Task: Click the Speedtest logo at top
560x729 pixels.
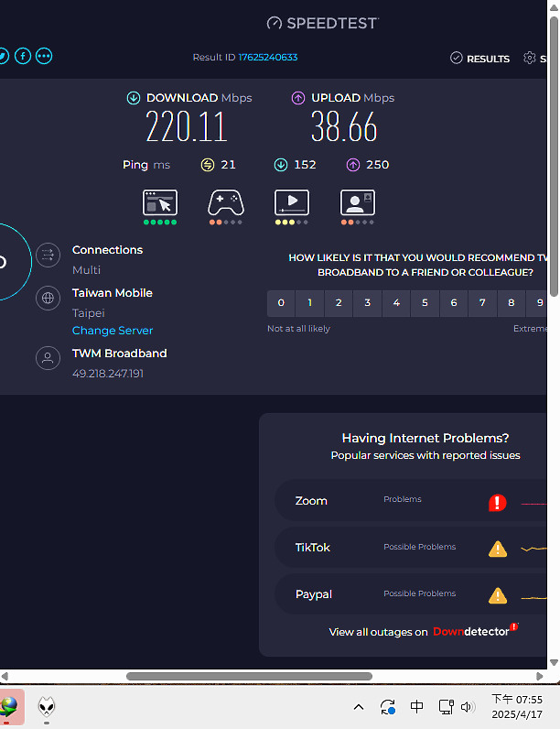Action: tap(323, 23)
